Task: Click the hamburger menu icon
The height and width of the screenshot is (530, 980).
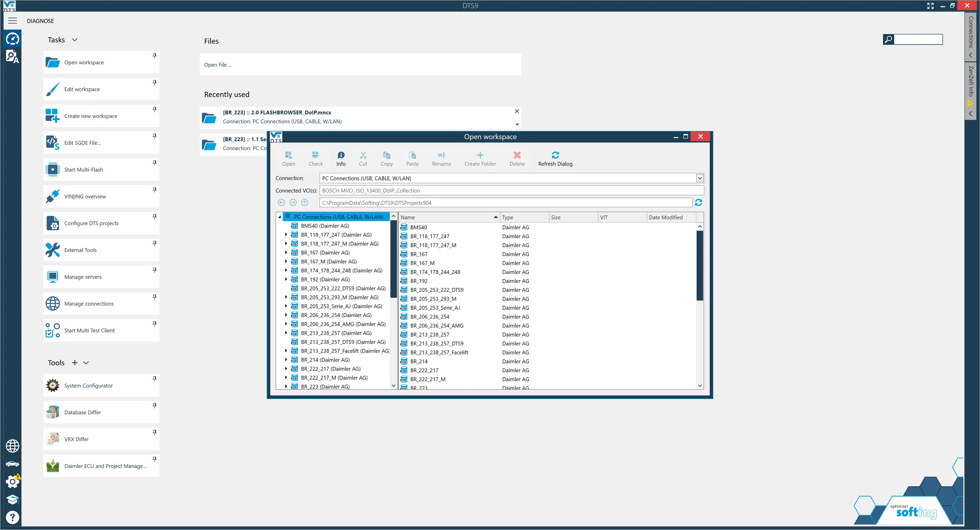Action: pos(13,21)
